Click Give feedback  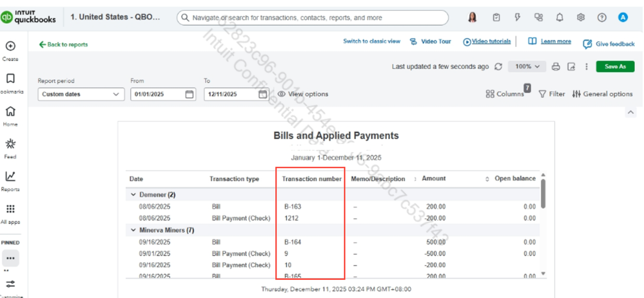609,44
